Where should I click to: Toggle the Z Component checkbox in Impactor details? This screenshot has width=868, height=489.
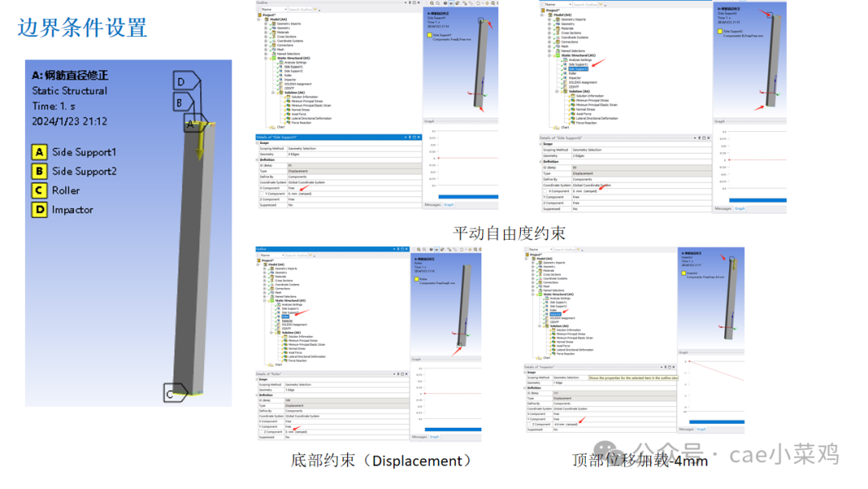click(x=529, y=425)
